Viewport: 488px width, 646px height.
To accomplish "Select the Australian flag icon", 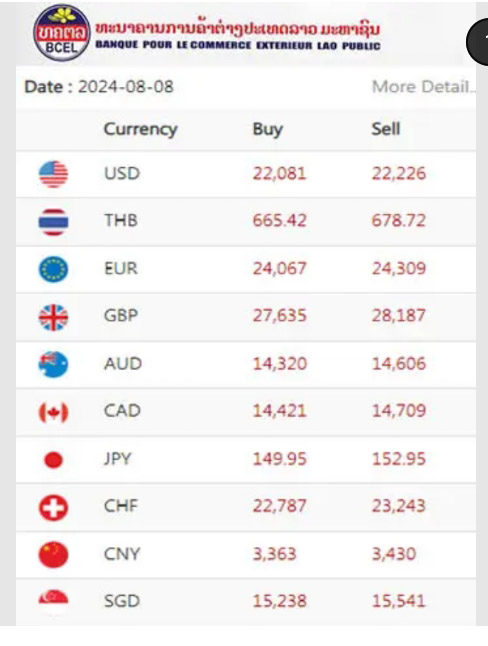I will point(54,365).
